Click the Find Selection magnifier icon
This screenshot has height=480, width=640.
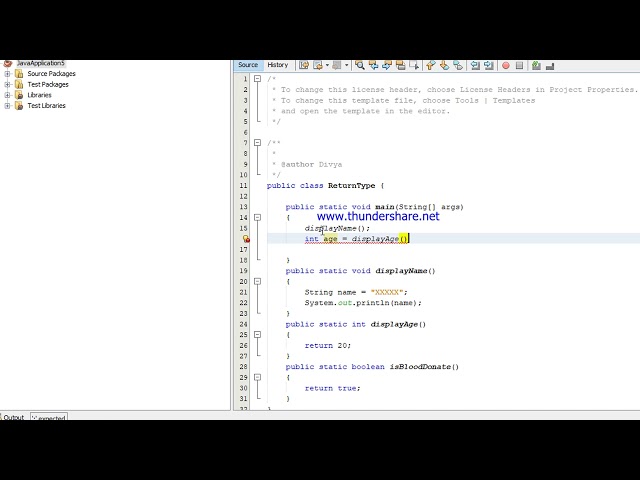(x=360, y=65)
